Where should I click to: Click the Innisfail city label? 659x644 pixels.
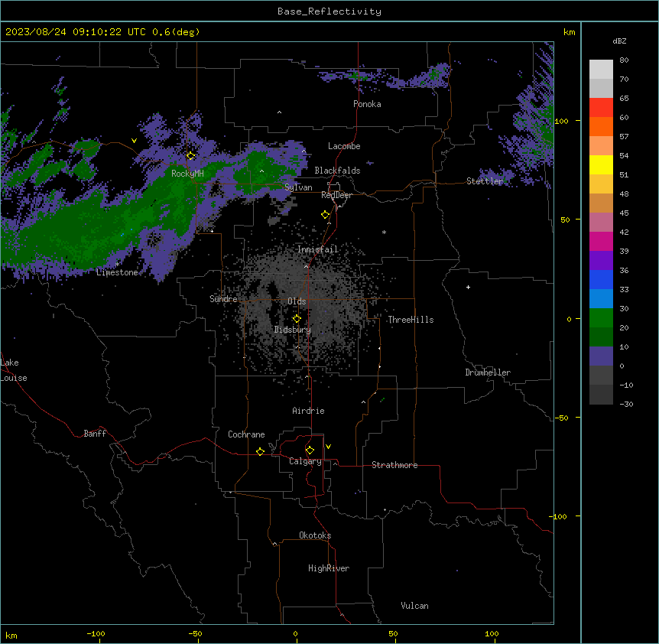317,249
